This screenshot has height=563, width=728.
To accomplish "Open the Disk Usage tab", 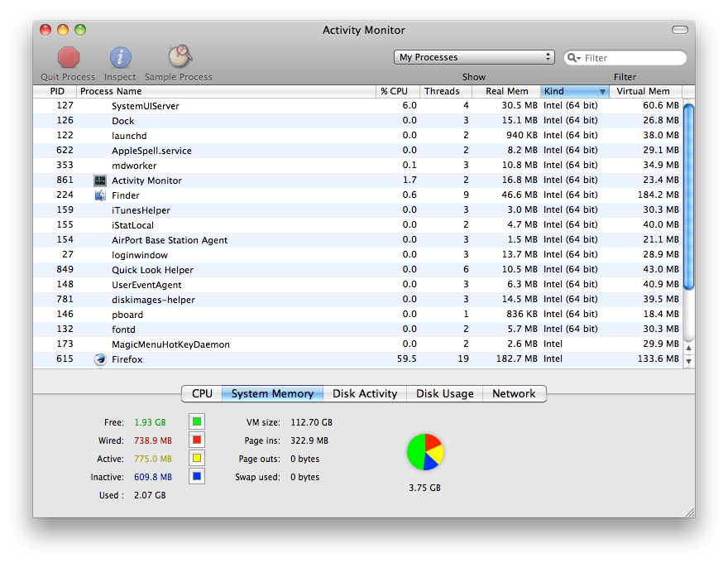I will pyautogui.click(x=445, y=393).
